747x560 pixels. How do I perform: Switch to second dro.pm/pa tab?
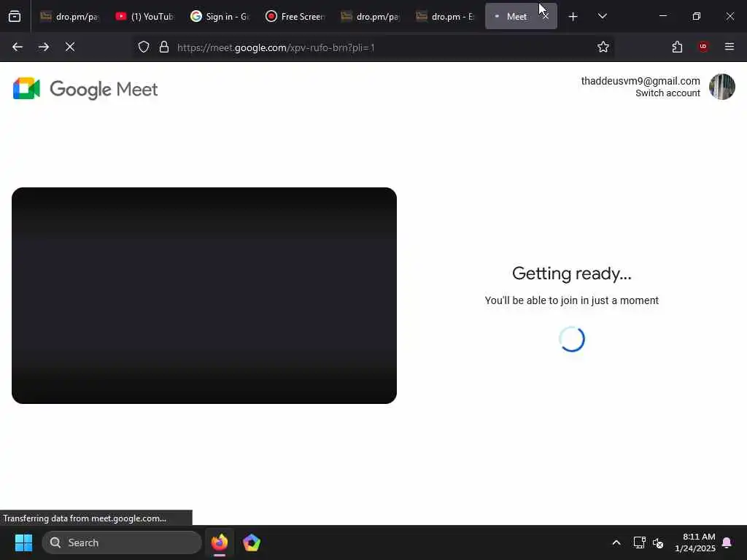pyautogui.click(x=371, y=17)
